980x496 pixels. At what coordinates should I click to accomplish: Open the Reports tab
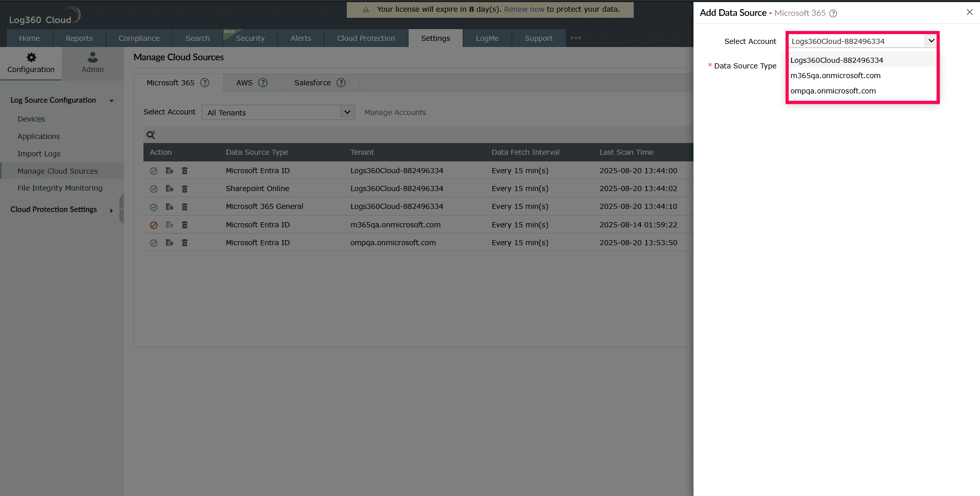79,38
